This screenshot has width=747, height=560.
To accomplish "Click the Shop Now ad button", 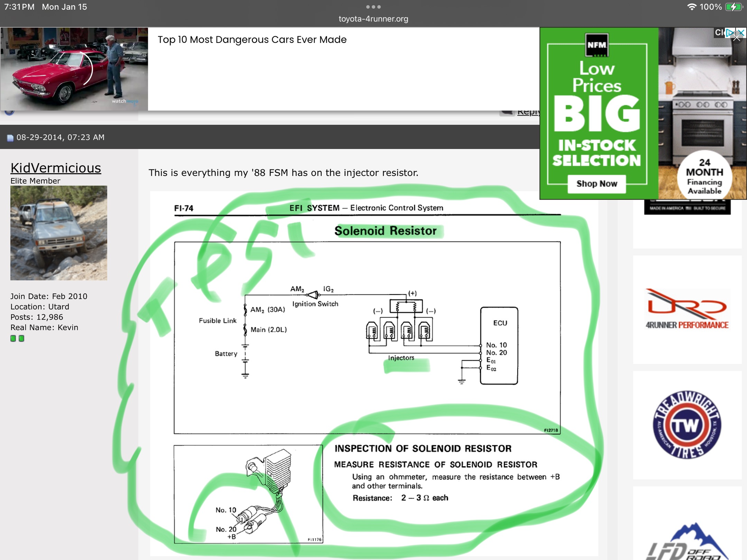I will pos(596,184).
